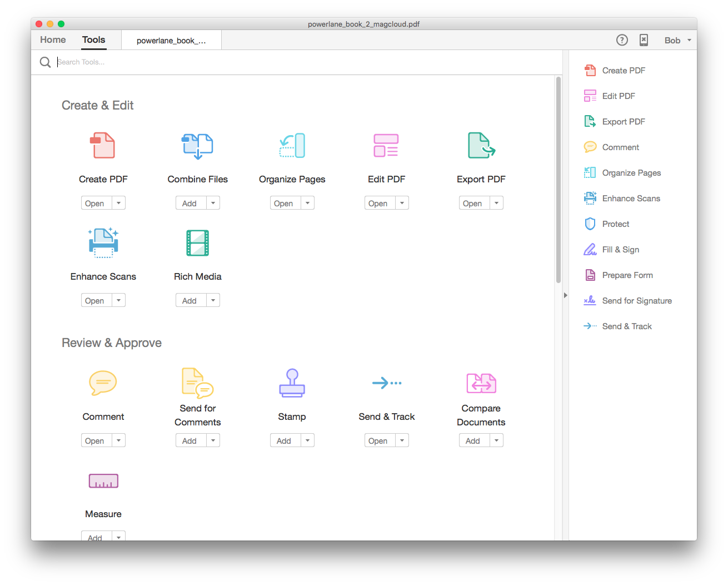Click the search magnifier icon
The image size is (728, 585).
pos(46,62)
